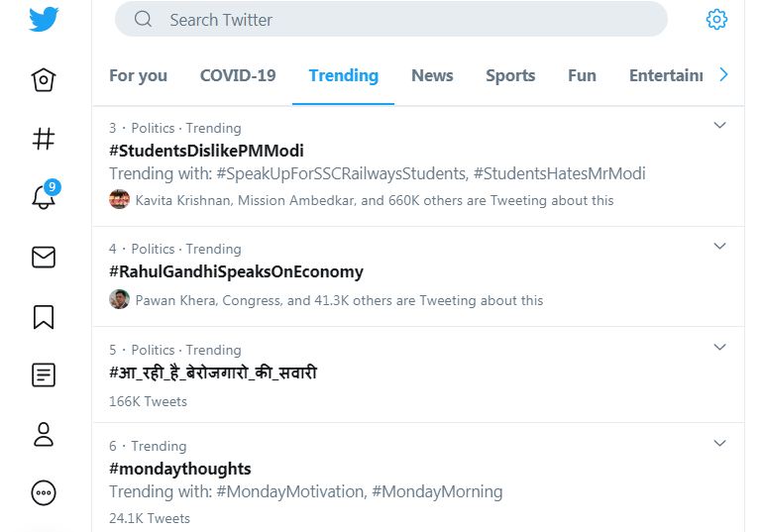Open Profile person icon
763x532 pixels.
tap(44, 434)
